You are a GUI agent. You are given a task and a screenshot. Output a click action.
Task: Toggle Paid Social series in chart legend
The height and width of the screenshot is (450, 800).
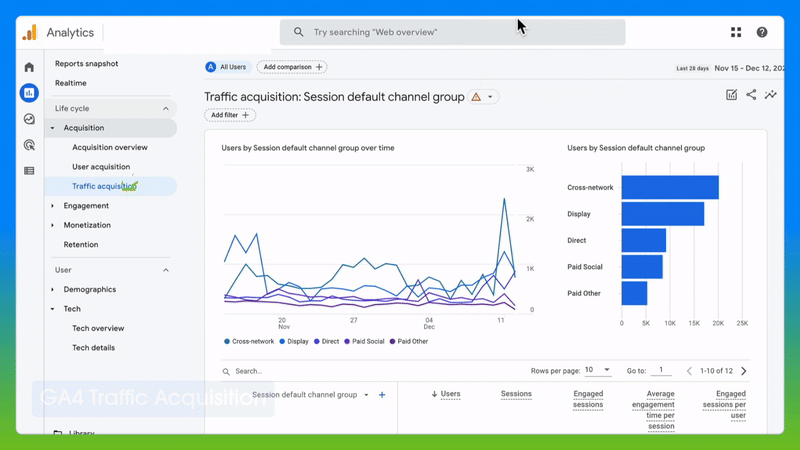point(364,341)
